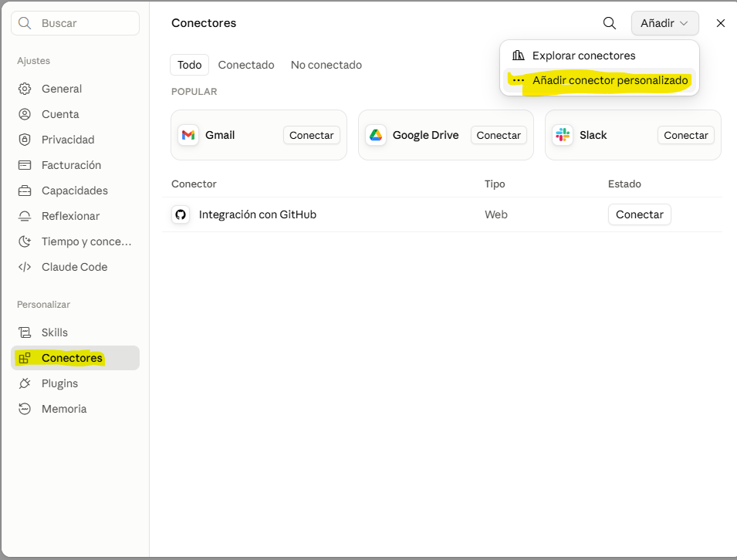Go to Capacidades settings

tap(75, 191)
